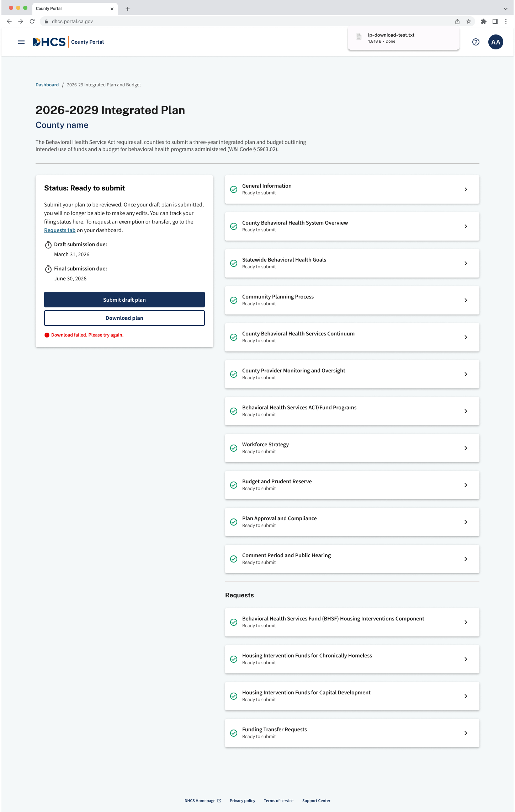Open the help question mark icon
The width and height of the screenshot is (515, 812).
[476, 42]
